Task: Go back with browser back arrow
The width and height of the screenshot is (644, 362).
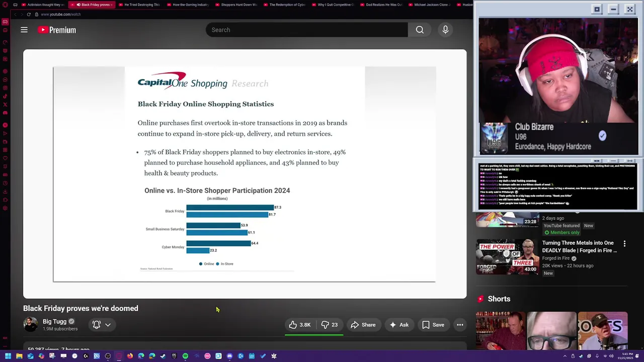Action: [x=15, y=14]
